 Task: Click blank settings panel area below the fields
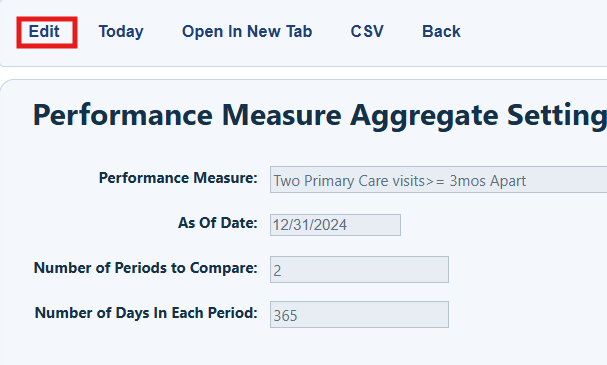click(x=302, y=346)
